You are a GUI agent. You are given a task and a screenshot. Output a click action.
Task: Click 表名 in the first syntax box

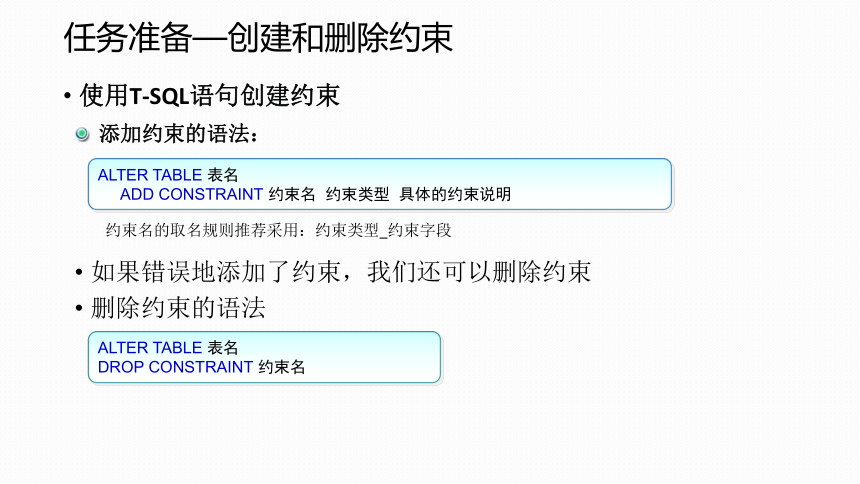[223, 175]
